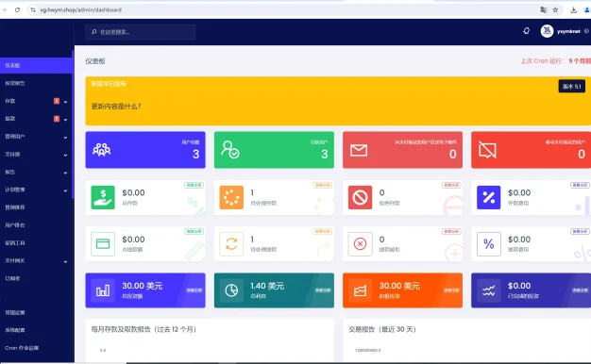This screenshot has width=591, height=364.
Task: Click the pie chart icon on the 1.40 card
Action: pos(231,290)
